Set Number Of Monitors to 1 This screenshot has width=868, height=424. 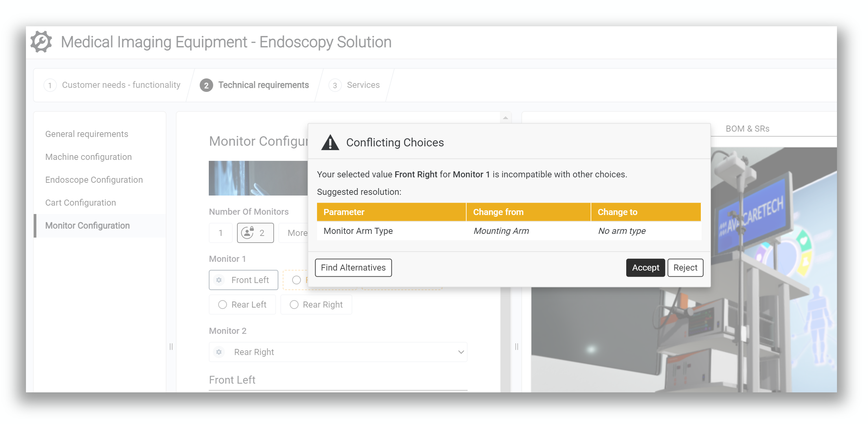[x=221, y=232]
